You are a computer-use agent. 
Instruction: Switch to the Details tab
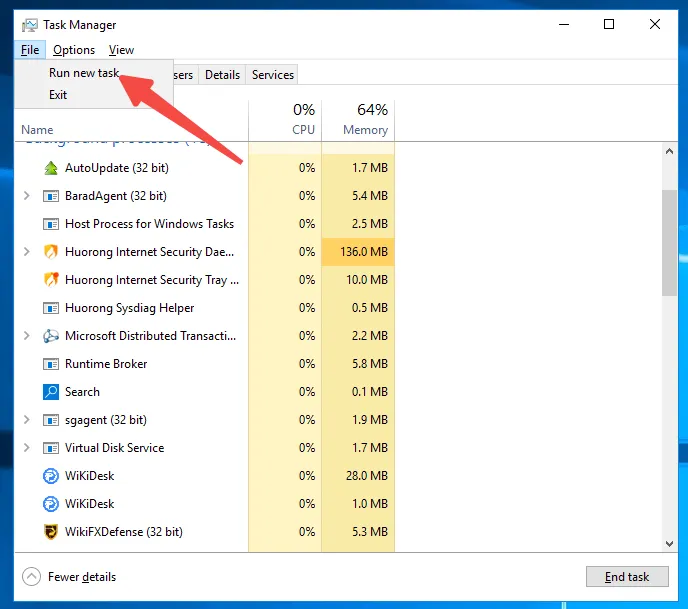pos(222,75)
